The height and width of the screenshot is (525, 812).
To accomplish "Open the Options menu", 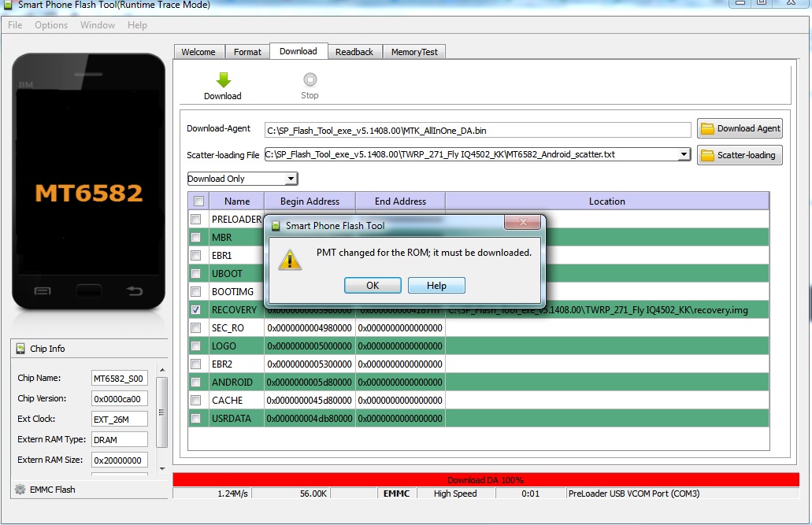I will (51, 25).
